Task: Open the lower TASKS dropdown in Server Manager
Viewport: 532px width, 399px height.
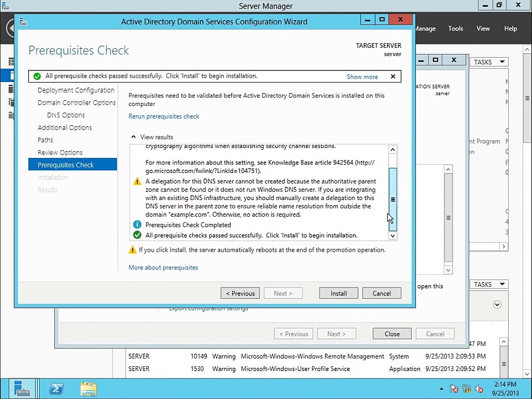Action: [489, 284]
